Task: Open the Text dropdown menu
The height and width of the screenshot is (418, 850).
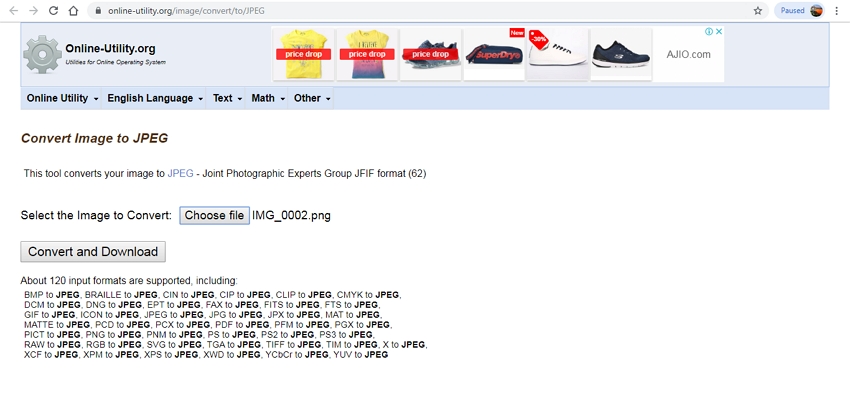Action: (x=227, y=99)
